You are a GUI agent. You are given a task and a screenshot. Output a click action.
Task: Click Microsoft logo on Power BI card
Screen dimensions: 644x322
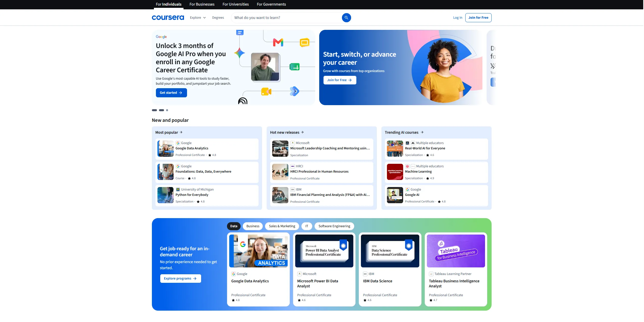(299, 274)
